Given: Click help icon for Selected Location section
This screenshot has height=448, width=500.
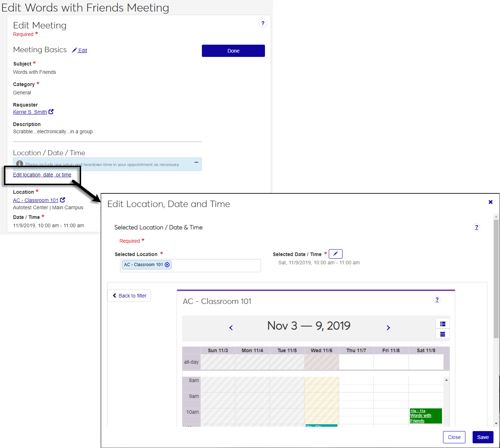Looking at the screenshot, I should (x=477, y=227).
